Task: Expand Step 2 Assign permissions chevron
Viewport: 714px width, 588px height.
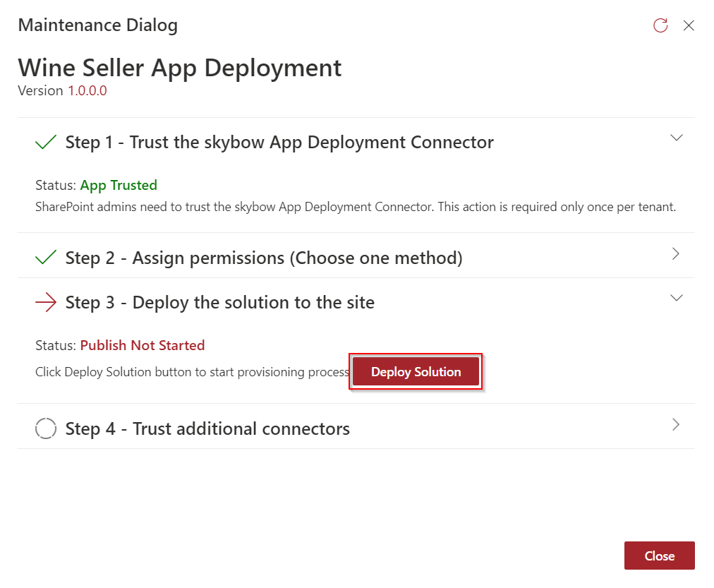Action: [x=676, y=253]
